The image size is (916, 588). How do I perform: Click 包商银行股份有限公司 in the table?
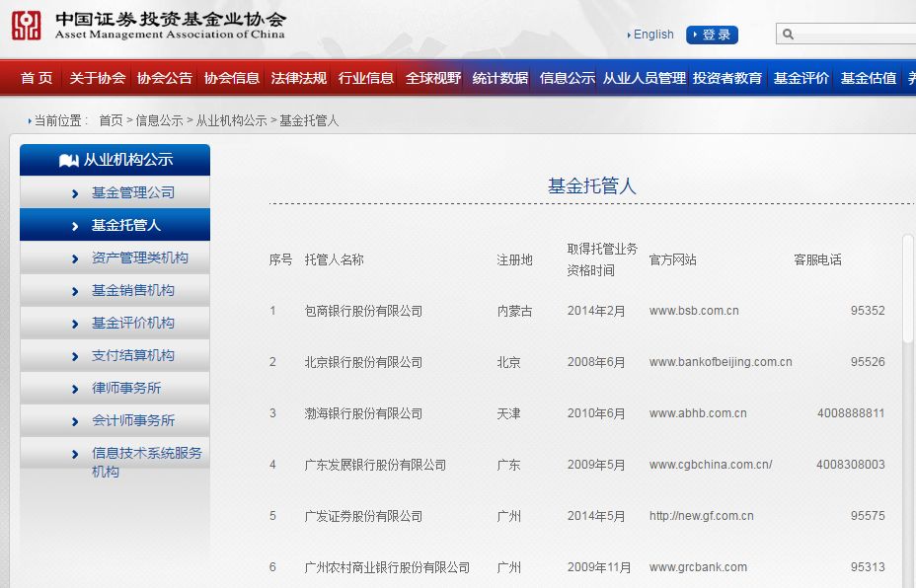coord(363,311)
